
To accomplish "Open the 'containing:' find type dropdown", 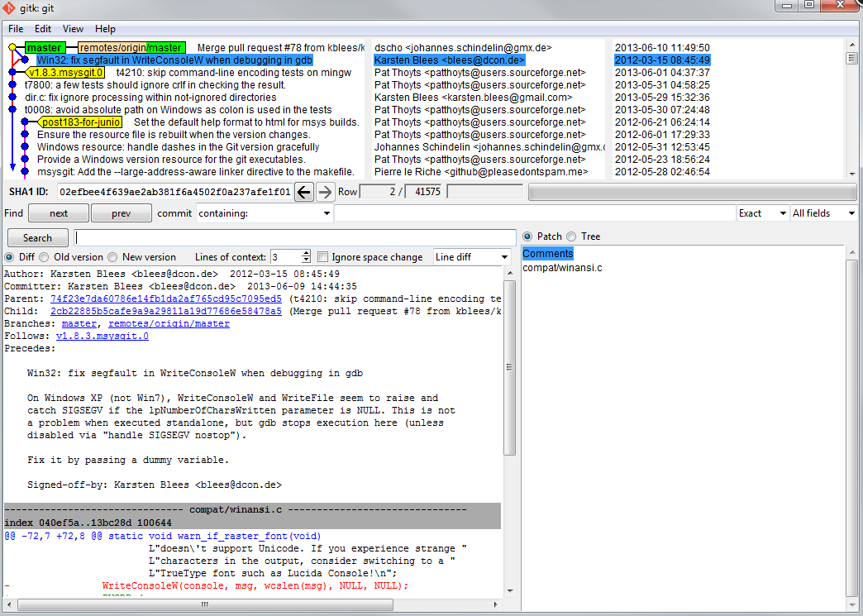I will (x=265, y=213).
